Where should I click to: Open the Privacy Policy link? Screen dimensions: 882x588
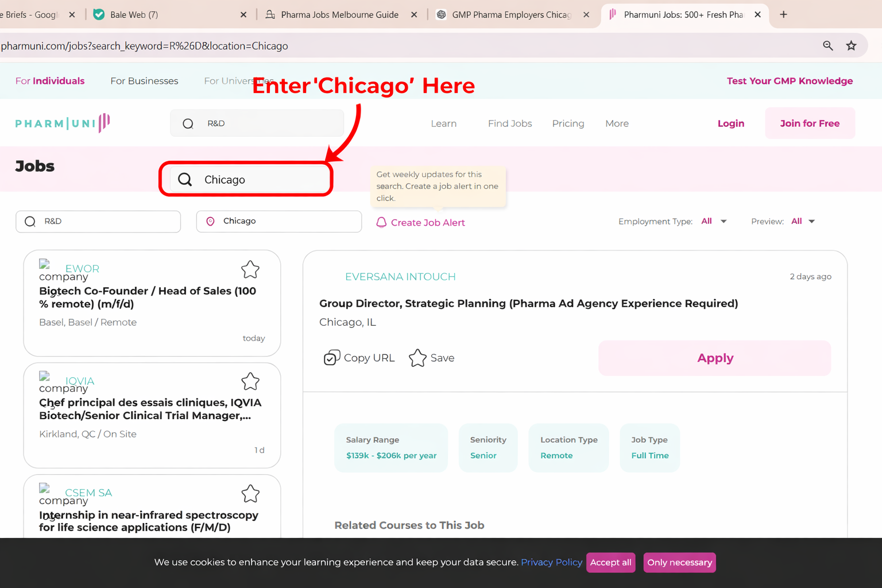[x=551, y=562]
